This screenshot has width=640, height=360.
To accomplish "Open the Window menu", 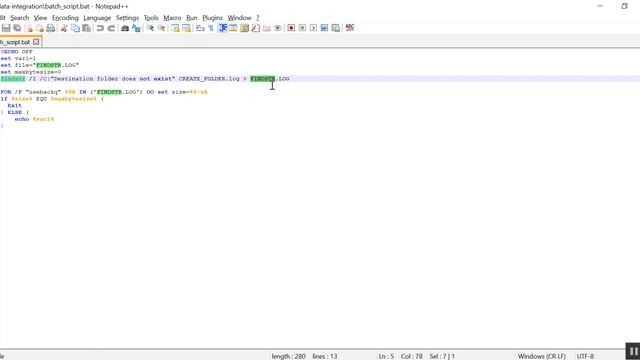I will pyautogui.click(x=239, y=18).
